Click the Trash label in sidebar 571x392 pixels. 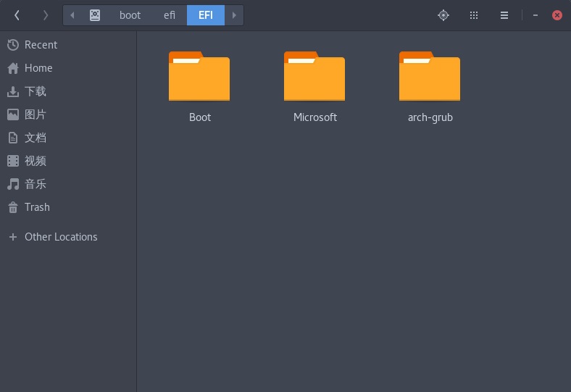pyautogui.click(x=37, y=207)
